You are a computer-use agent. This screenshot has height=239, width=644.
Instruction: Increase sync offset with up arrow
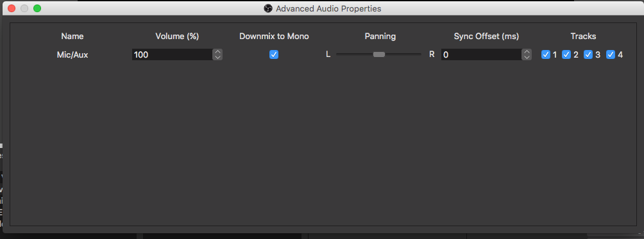pos(527,52)
